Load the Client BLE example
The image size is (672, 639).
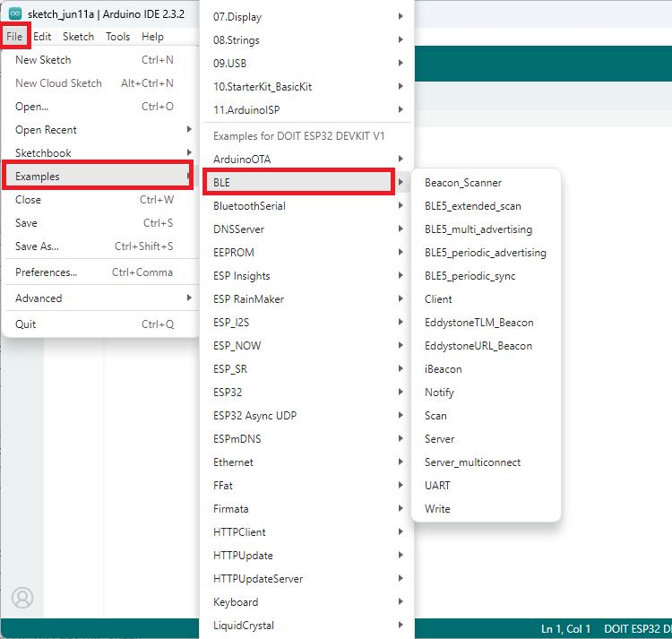pos(486,298)
